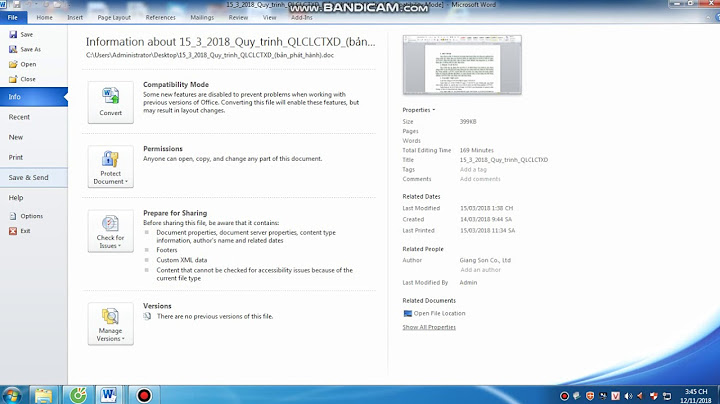Click the File ribbon tab
Viewport: 720px width, 404px height.
coord(13,17)
